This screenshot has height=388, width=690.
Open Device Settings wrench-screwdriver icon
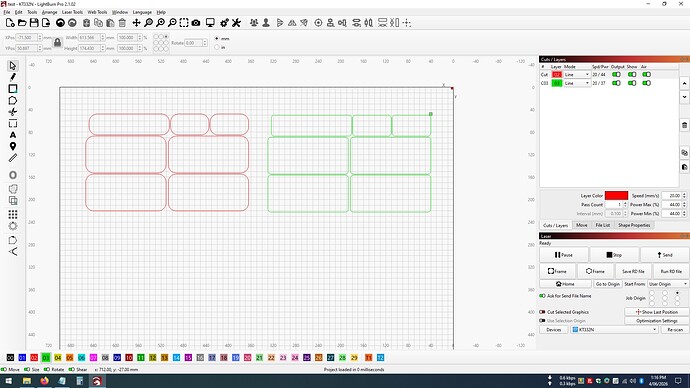[236, 23]
